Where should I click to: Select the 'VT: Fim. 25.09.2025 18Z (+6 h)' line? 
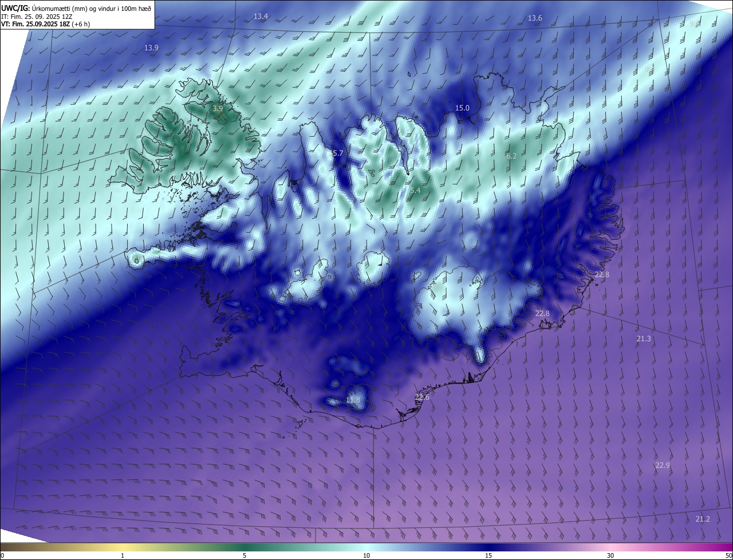[x=45, y=24]
